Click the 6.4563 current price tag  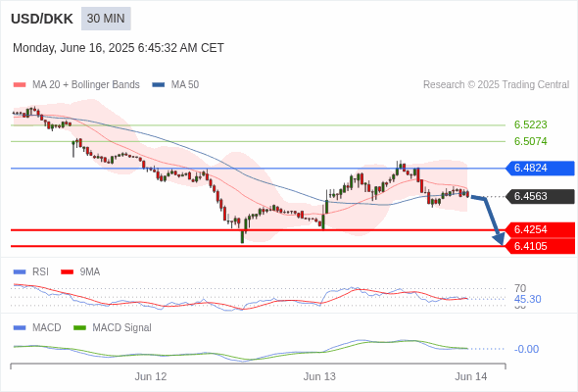pos(540,197)
